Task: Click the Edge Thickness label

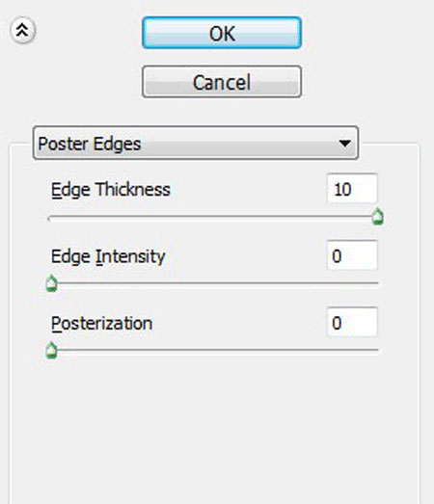Action: tap(111, 190)
